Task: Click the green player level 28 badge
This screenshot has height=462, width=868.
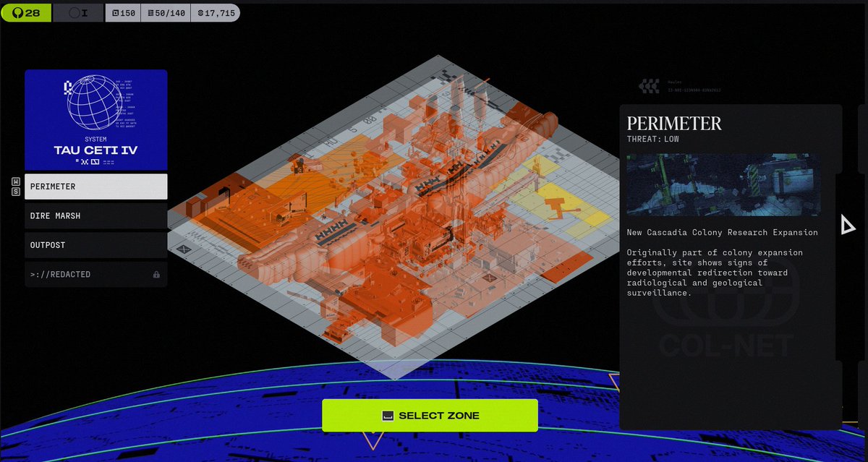Action: click(25, 13)
